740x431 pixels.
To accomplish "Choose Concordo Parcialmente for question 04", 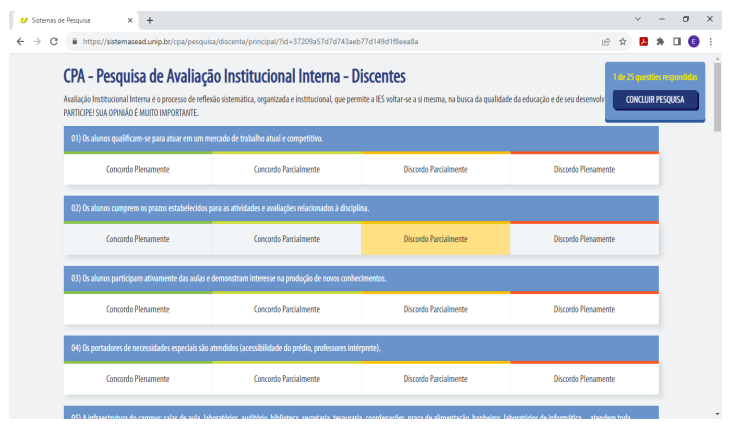I will (286, 379).
